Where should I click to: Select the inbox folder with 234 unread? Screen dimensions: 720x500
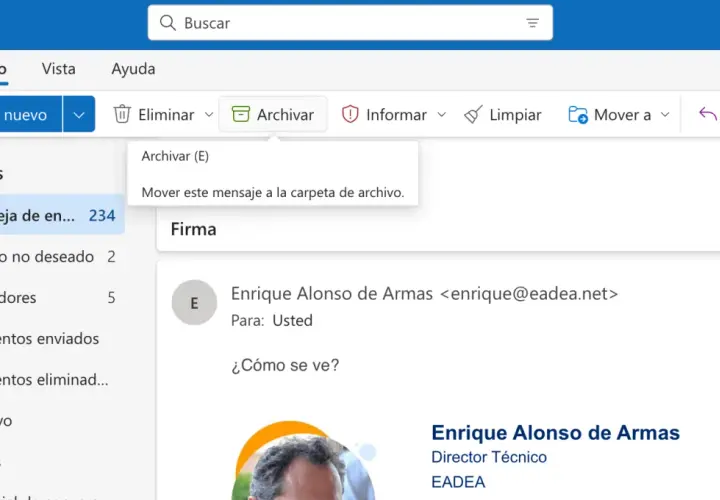(62, 215)
